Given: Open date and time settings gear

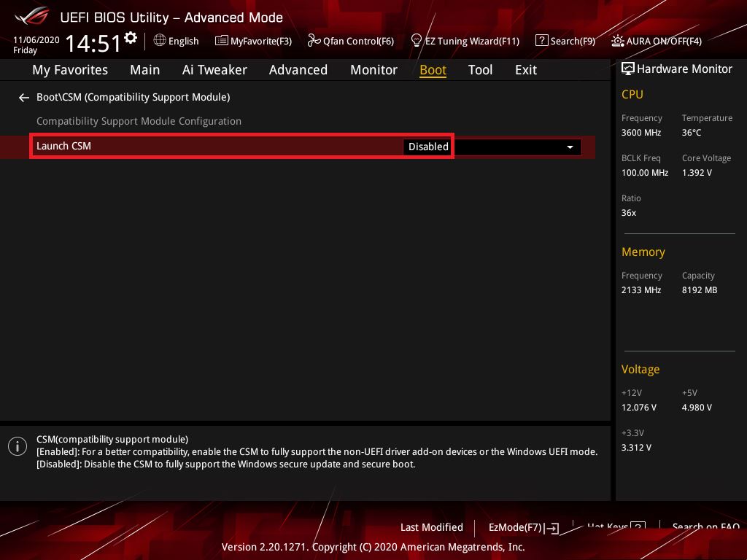Looking at the screenshot, I should (131, 37).
